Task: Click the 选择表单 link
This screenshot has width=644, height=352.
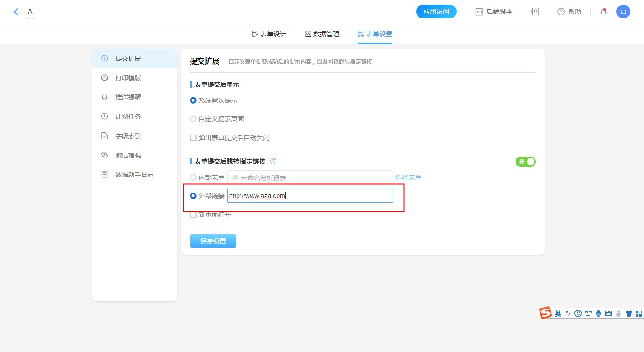Action: 408,177
